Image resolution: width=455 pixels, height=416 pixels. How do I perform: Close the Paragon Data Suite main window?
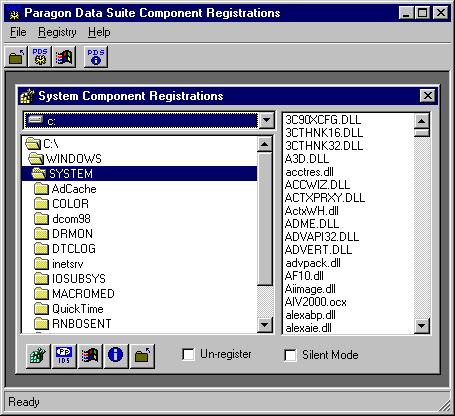click(x=441, y=13)
